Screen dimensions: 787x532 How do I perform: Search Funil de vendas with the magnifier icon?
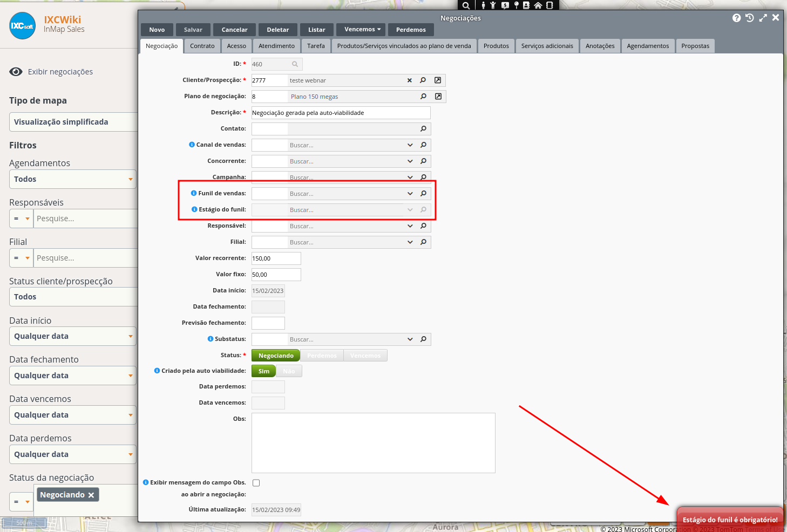tap(423, 194)
